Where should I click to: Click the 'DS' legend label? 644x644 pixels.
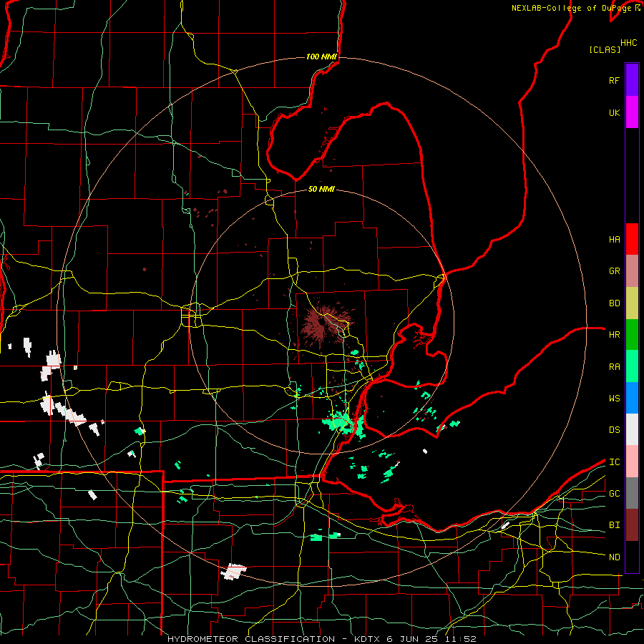[x=615, y=430]
